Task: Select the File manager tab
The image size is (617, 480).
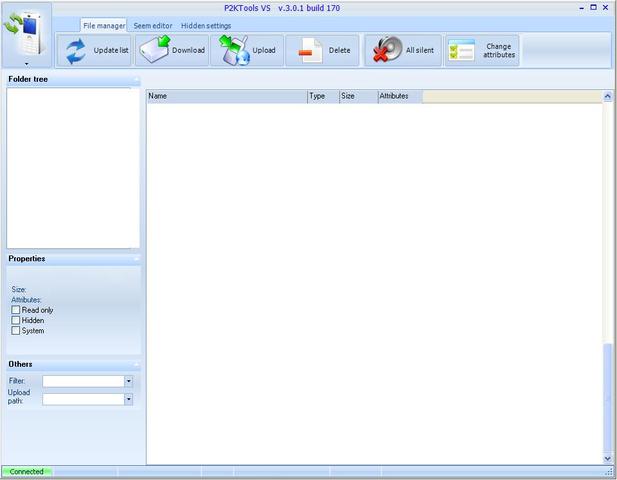Action: [x=104, y=25]
